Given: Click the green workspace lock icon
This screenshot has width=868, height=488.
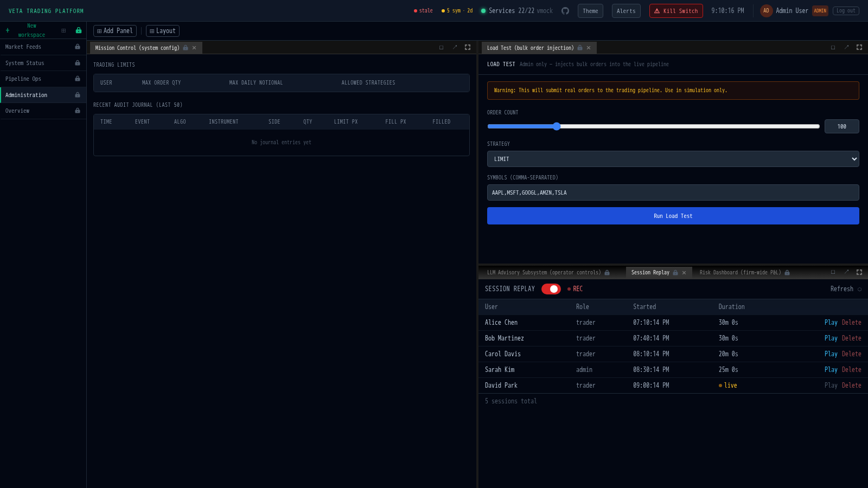Looking at the screenshot, I should (79, 30).
